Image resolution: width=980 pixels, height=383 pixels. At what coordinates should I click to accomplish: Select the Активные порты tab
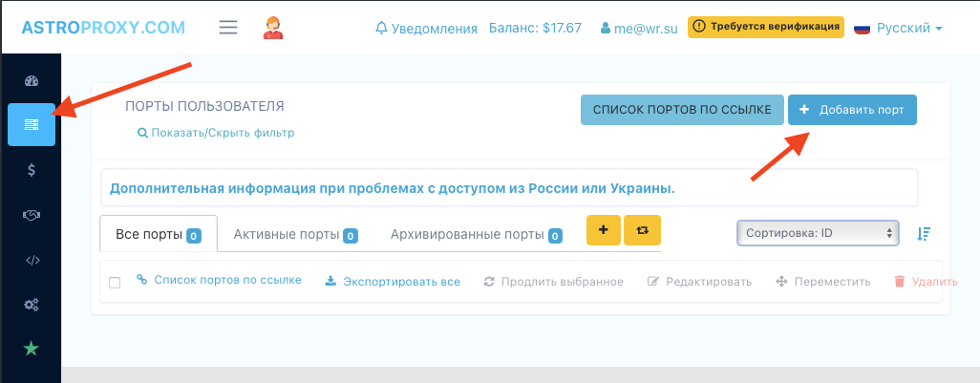pyautogui.click(x=295, y=234)
